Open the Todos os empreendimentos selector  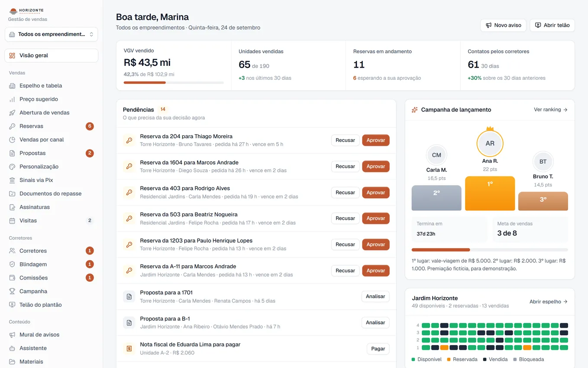[51, 34]
